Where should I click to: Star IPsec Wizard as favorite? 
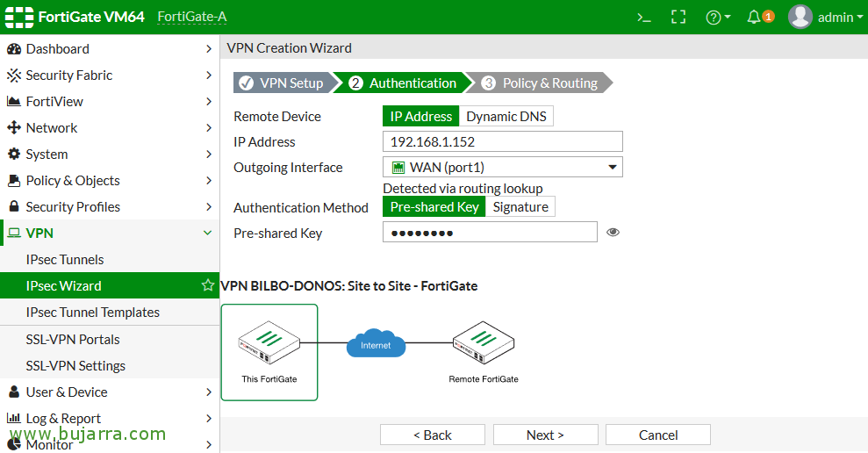(x=208, y=285)
